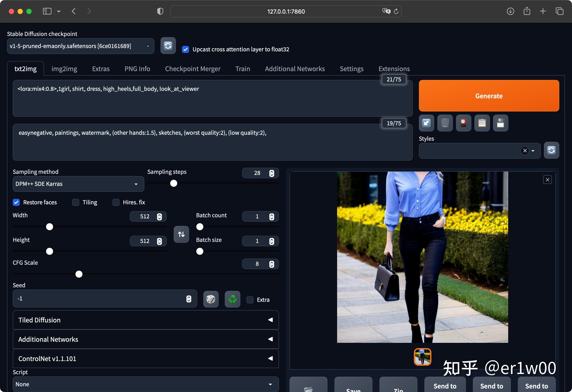Reuse last seed with recycle icon
Image resolution: width=572 pixels, height=392 pixels.
click(232, 299)
